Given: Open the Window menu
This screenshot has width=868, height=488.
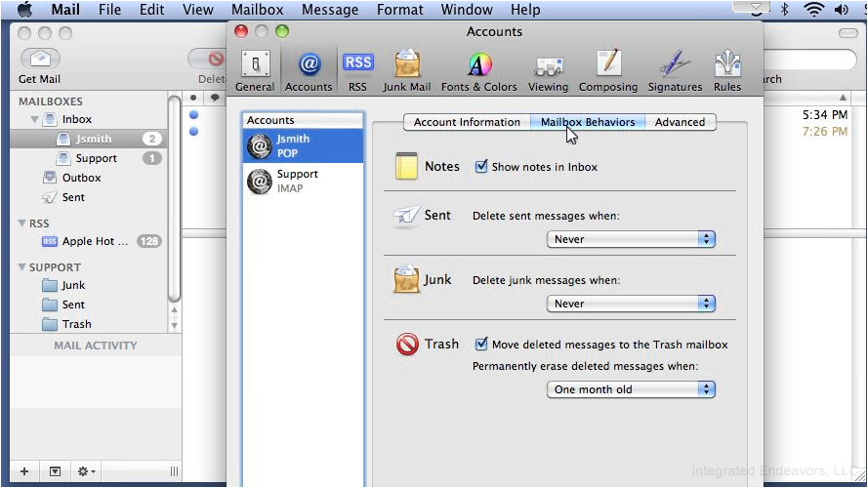Looking at the screenshot, I should pyautogui.click(x=467, y=10).
